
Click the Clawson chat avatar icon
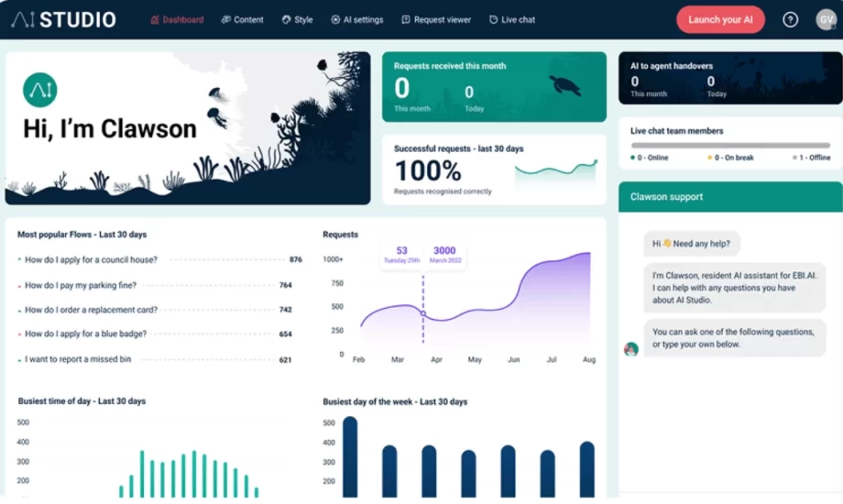(x=631, y=349)
